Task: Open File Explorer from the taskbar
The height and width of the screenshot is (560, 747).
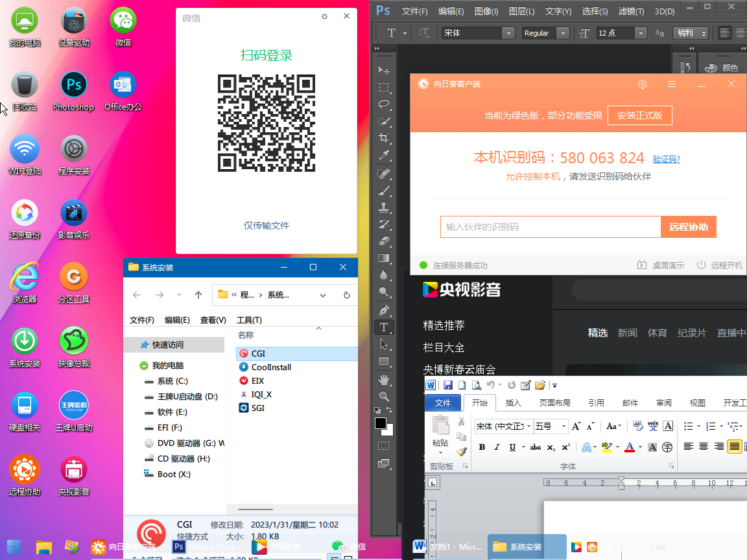Action: tap(44, 546)
